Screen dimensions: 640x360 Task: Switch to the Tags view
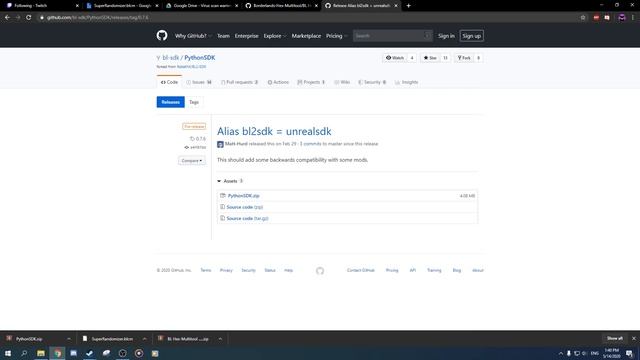coord(194,102)
